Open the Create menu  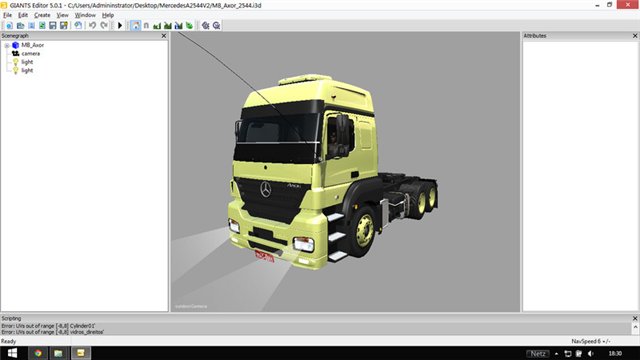tap(42, 15)
